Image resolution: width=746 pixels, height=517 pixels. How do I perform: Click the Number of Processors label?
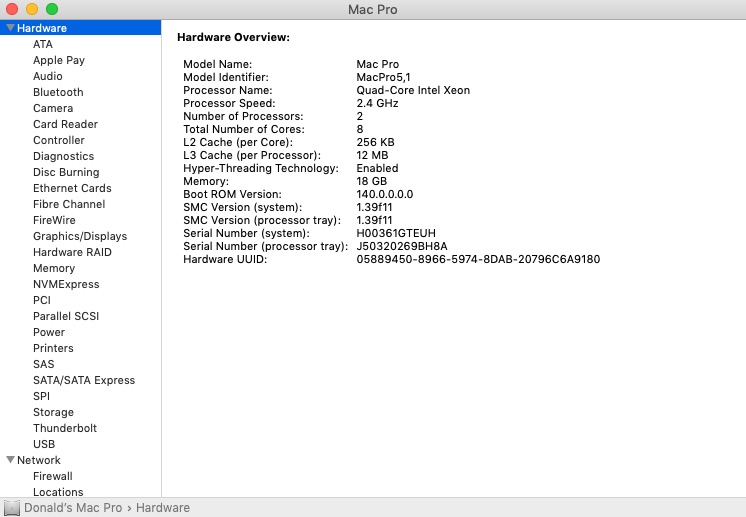pyautogui.click(x=243, y=116)
